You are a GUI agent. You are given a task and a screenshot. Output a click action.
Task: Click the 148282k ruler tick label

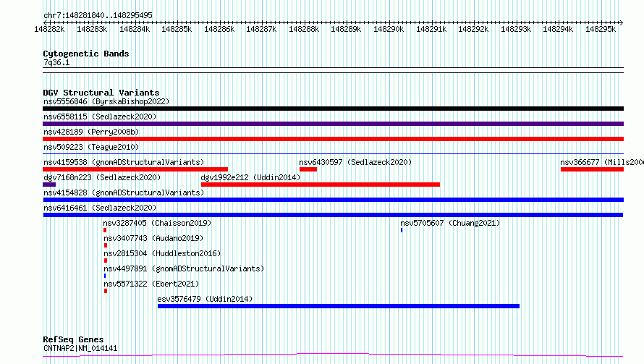(x=49, y=29)
